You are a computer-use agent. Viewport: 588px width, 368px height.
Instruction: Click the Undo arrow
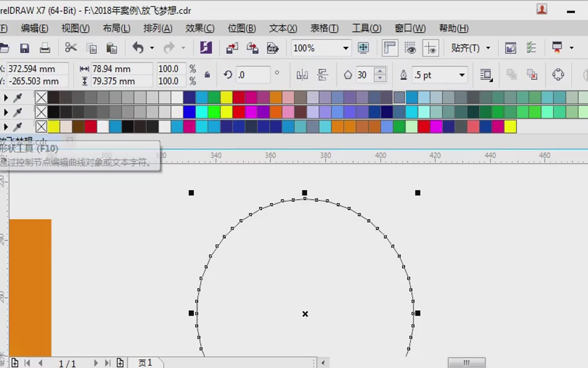(138, 48)
